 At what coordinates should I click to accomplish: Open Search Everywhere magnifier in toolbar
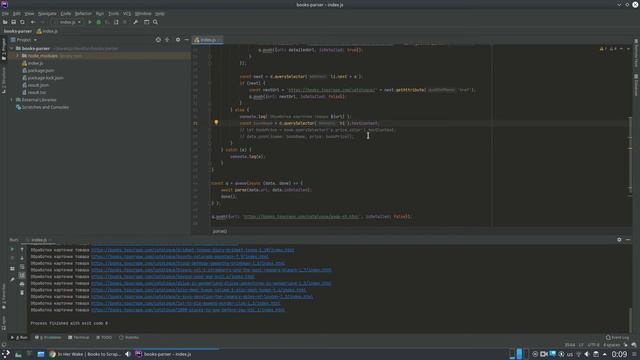coord(156,22)
